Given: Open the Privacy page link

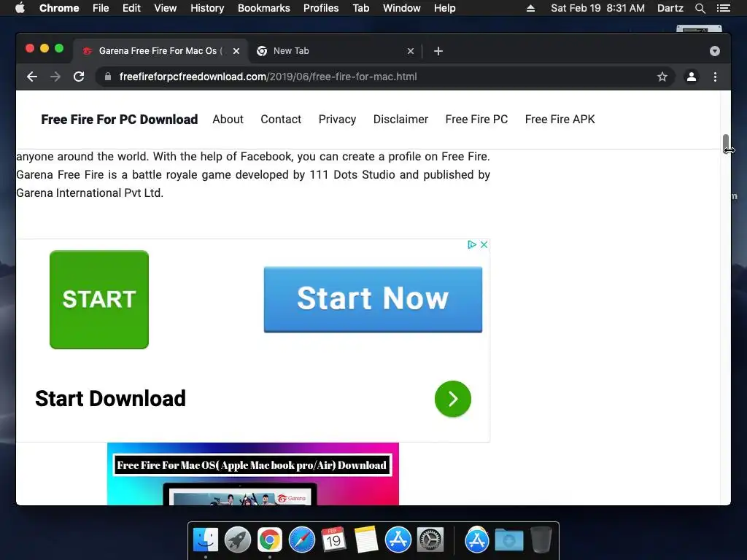Looking at the screenshot, I should [337, 120].
